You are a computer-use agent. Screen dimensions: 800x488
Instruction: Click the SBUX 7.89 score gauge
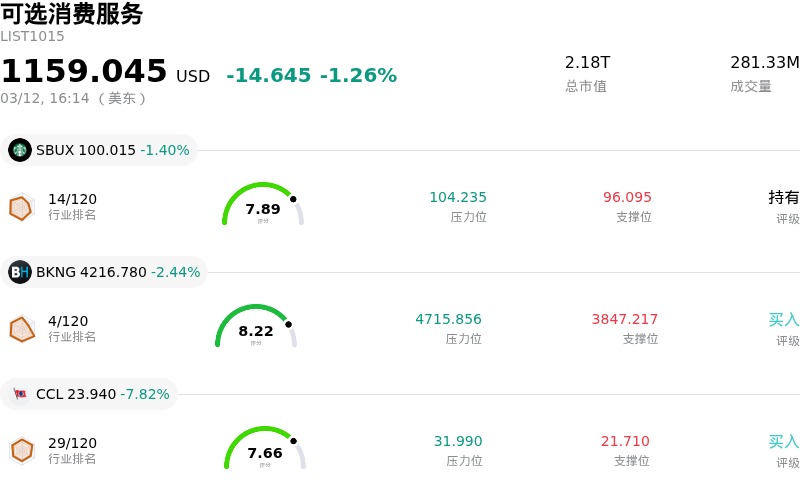(262, 205)
